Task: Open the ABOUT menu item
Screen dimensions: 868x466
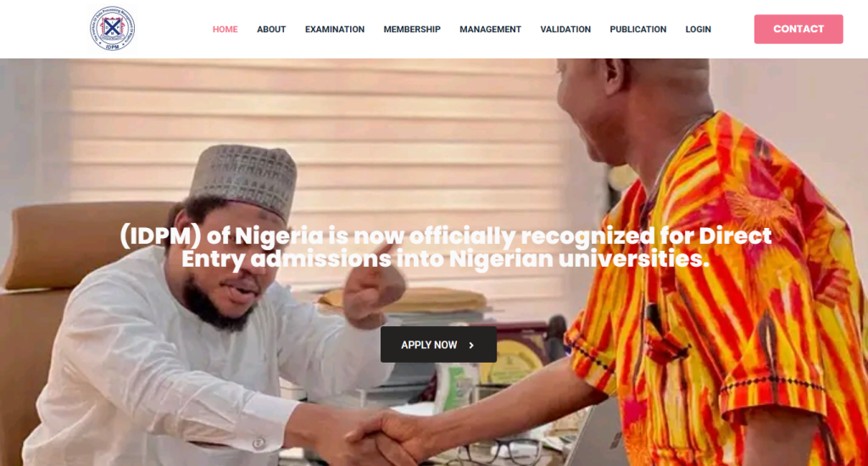Action: (x=271, y=30)
